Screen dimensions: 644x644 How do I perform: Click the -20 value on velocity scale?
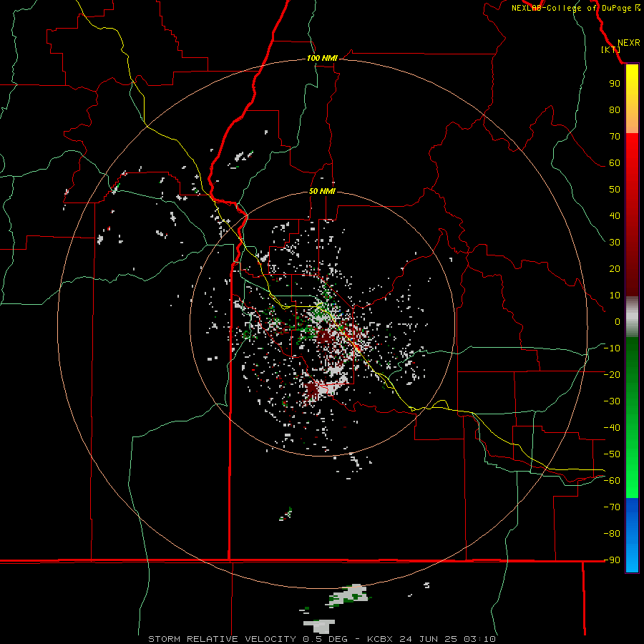[612, 374]
